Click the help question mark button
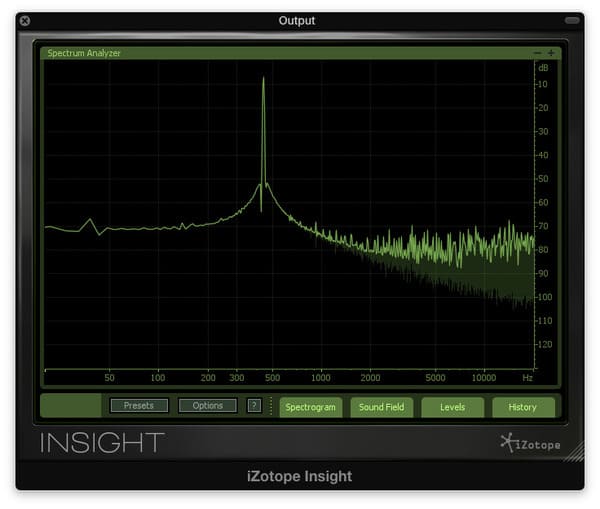The image size is (600, 509). pyautogui.click(x=254, y=406)
